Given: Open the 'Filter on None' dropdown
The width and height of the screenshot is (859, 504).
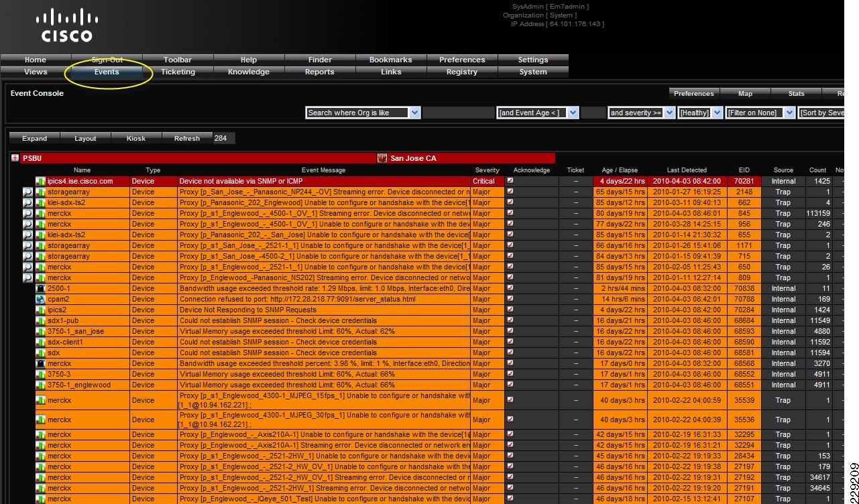Looking at the screenshot, I should coord(759,113).
